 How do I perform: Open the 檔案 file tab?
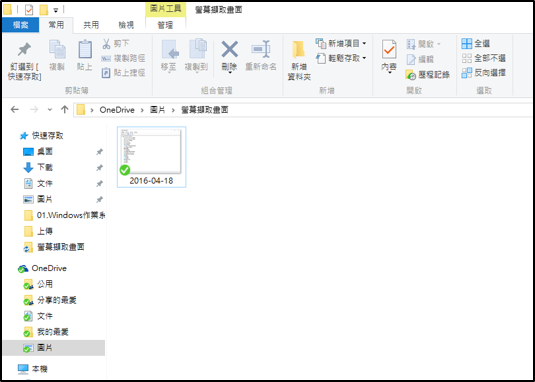click(20, 25)
